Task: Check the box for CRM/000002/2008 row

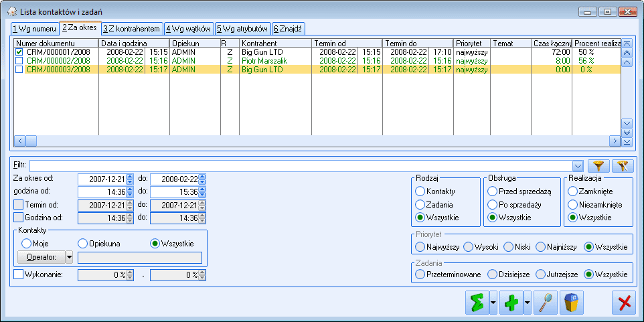Action: [x=19, y=61]
